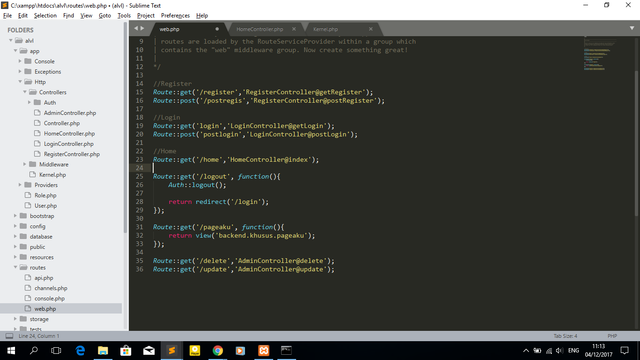Open Google Chrome from taskbar

[218, 350]
